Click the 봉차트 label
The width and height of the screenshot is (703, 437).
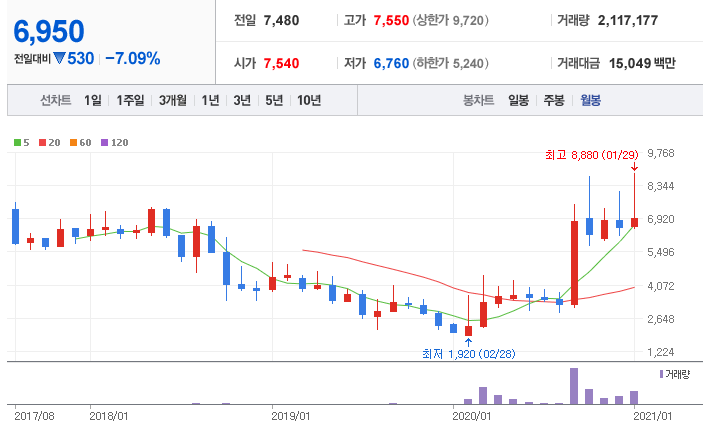(x=478, y=100)
